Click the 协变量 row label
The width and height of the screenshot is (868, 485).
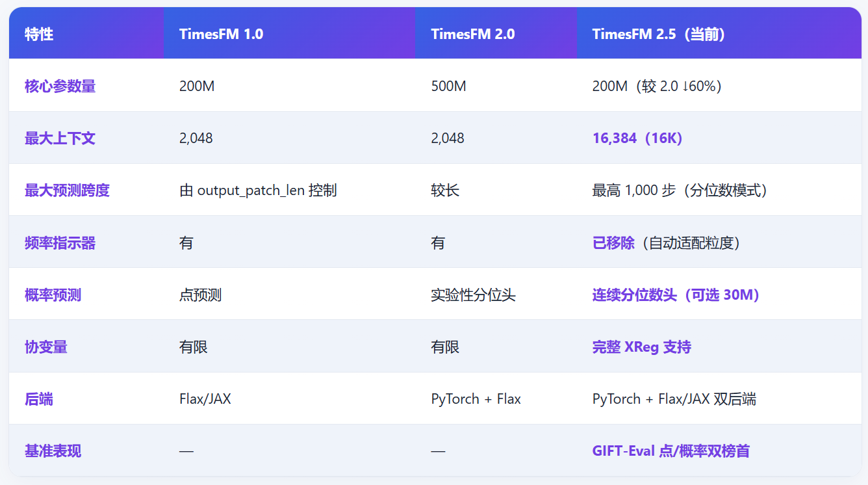click(x=46, y=347)
